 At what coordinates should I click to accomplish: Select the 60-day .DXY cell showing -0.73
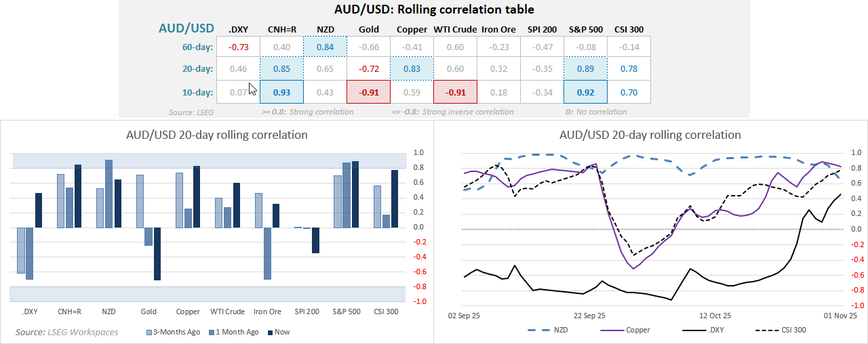tap(238, 47)
